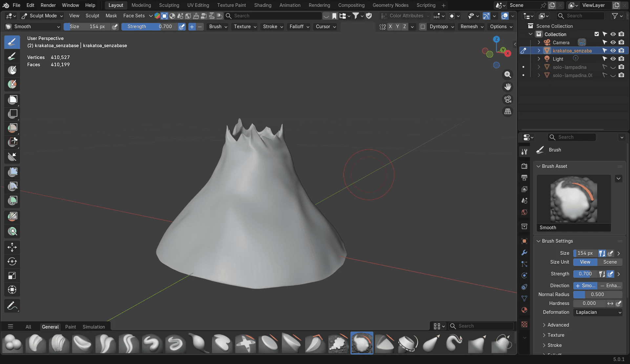Select the Move transform tool
The width and height of the screenshot is (630, 364).
click(x=12, y=247)
